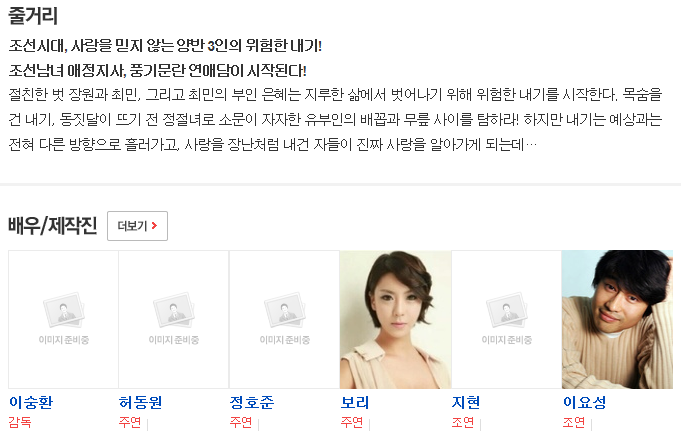Image resolution: width=681 pixels, height=441 pixels.
Task: Click the 조연 role label under 지현
Action: coord(463,422)
